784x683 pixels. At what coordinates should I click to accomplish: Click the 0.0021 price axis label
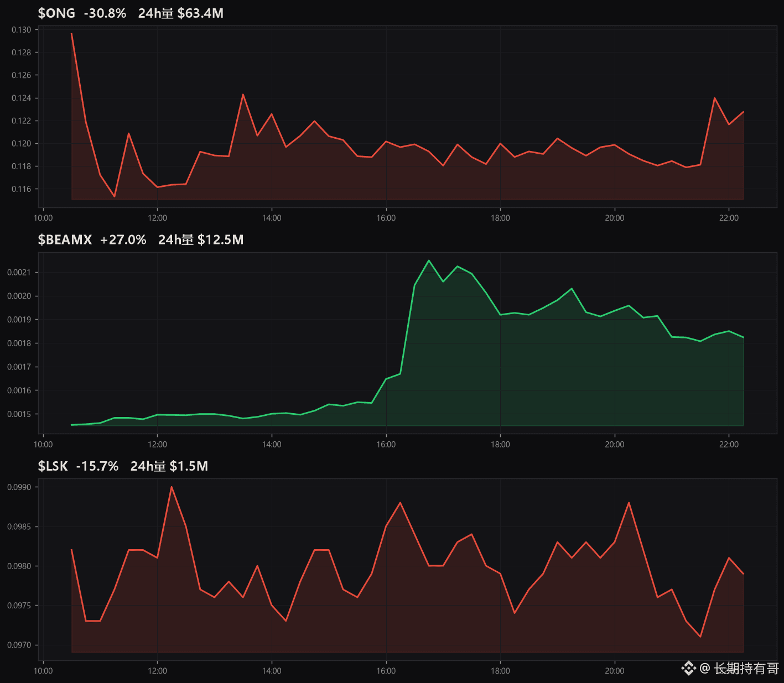[19, 273]
